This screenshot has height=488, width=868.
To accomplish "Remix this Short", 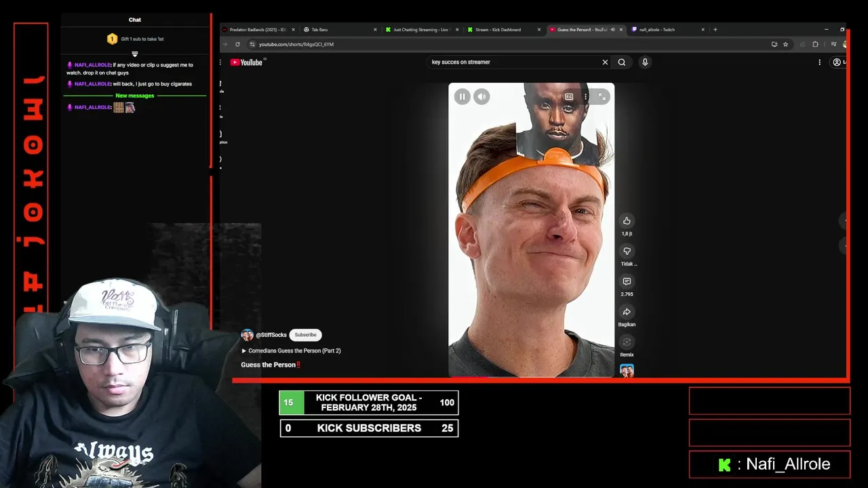I will (627, 342).
